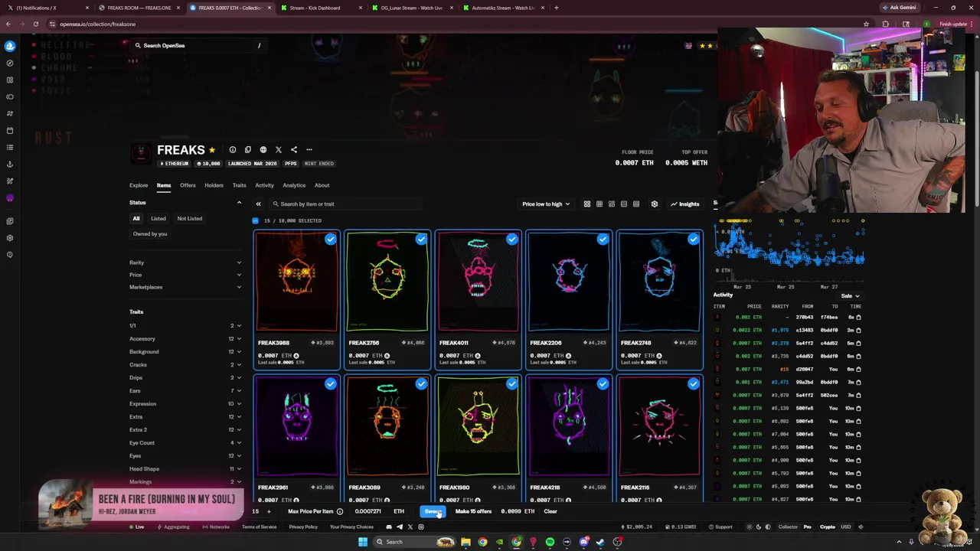This screenshot has width=980, height=551.
Task: Expand the Marketplaces filter
Action: (185, 287)
